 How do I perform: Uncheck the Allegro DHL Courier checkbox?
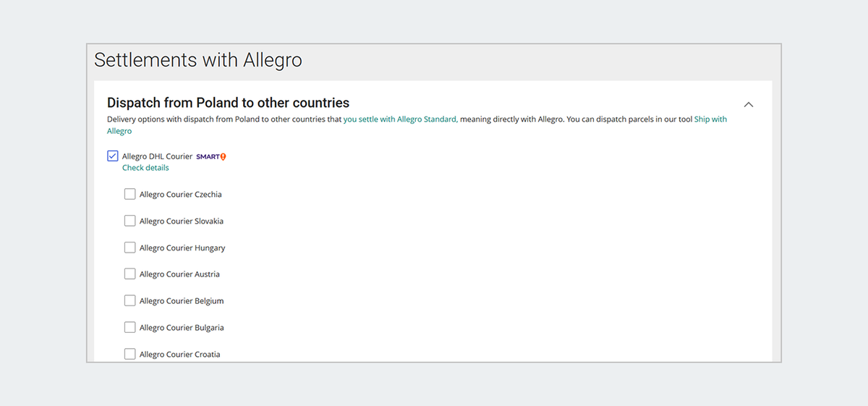(x=113, y=156)
